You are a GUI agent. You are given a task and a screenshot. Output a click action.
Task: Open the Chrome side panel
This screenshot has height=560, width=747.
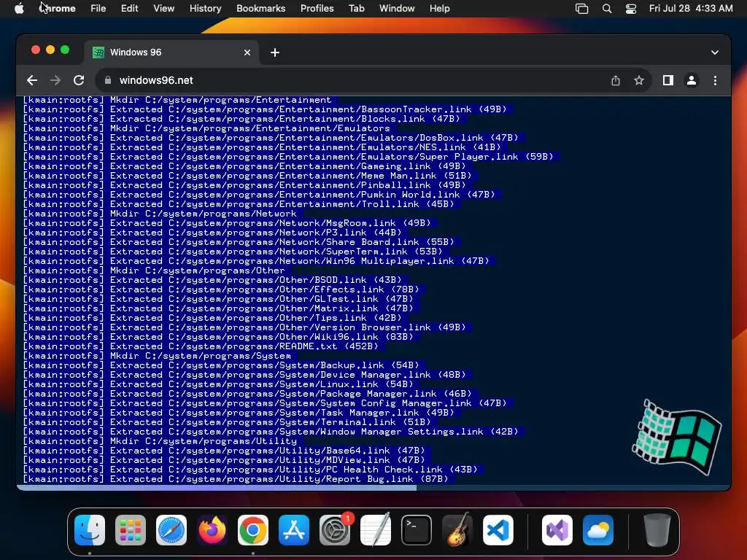pos(668,80)
